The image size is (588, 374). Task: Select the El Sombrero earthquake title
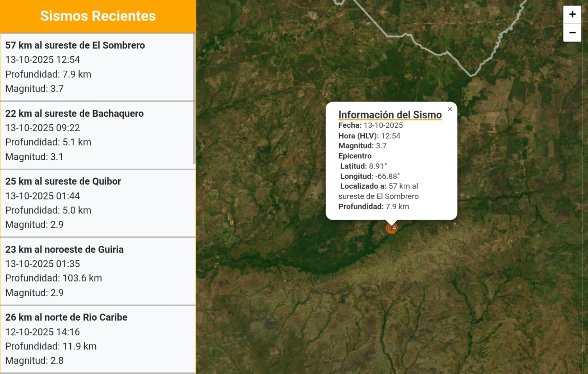pyautogui.click(x=75, y=45)
